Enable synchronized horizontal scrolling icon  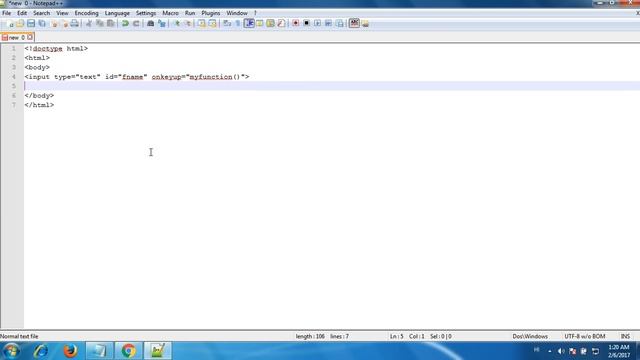coord(212,24)
